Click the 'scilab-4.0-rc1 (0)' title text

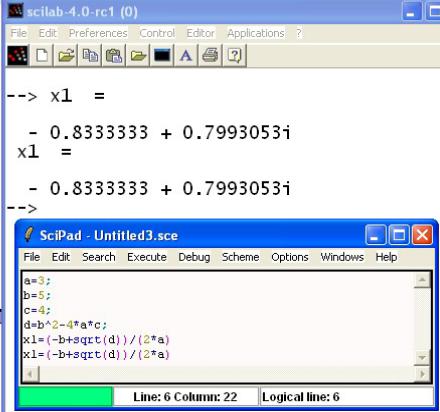[x=82, y=12]
